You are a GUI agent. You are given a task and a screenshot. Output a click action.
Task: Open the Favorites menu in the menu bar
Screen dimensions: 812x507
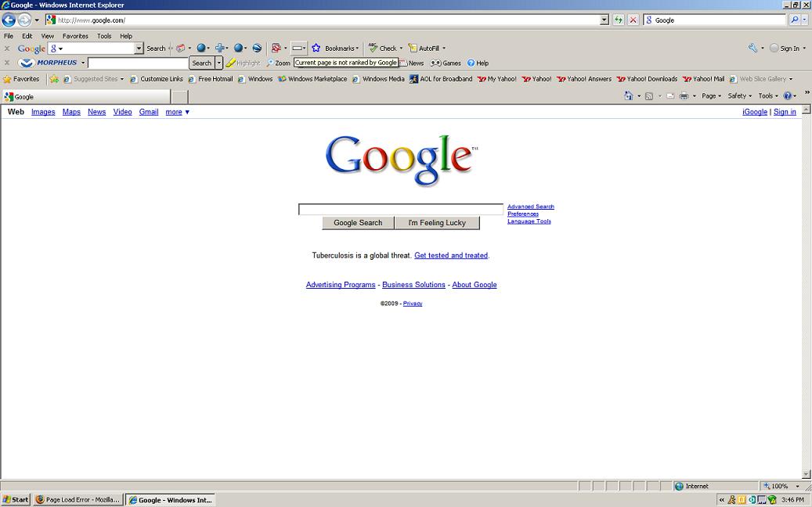75,36
